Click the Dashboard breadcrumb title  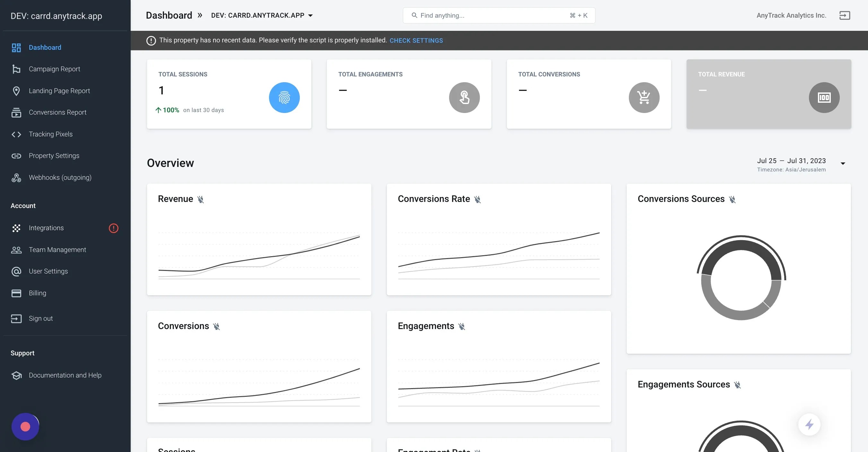169,15
